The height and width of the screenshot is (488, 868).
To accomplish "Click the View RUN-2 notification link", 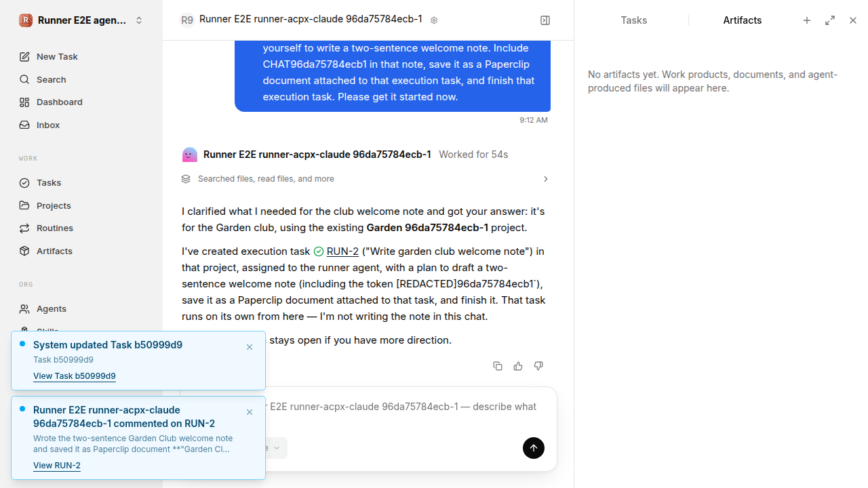I will click(57, 466).
